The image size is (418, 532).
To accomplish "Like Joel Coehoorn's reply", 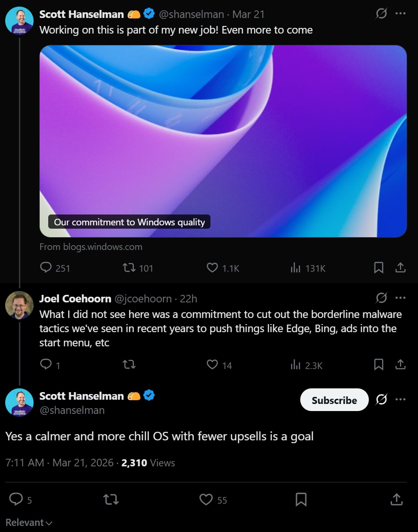I will (211, 364).
